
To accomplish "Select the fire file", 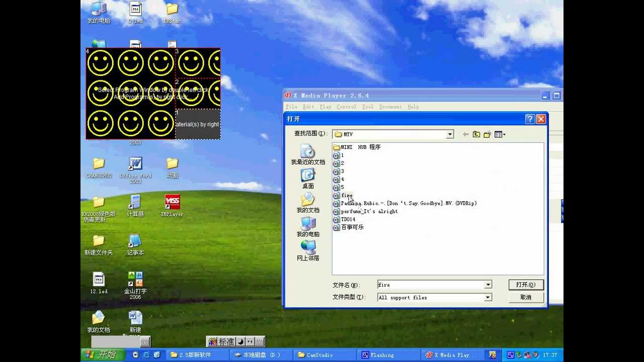I will [x=343, y=196].
